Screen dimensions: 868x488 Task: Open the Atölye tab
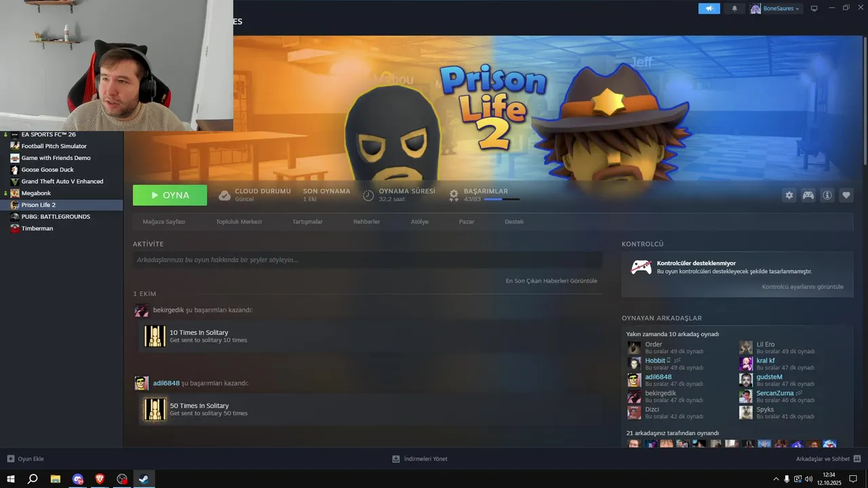(x=420, y=222)
